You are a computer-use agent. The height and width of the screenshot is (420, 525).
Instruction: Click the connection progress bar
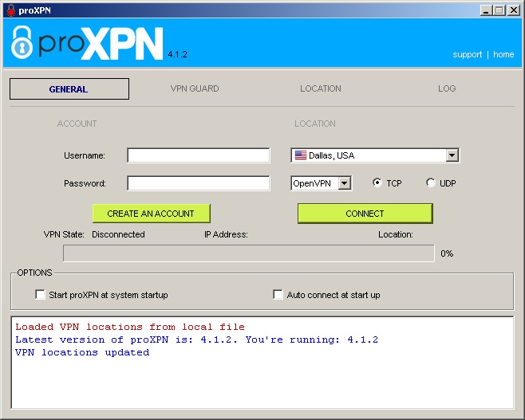point(249,253)
